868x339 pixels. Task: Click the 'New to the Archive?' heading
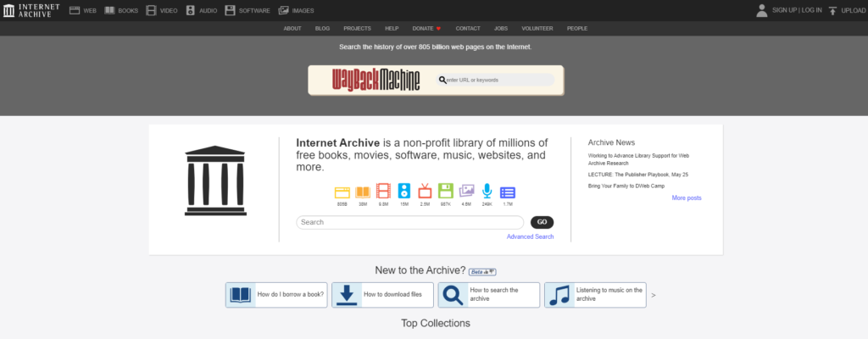click(x=420, y=270)
